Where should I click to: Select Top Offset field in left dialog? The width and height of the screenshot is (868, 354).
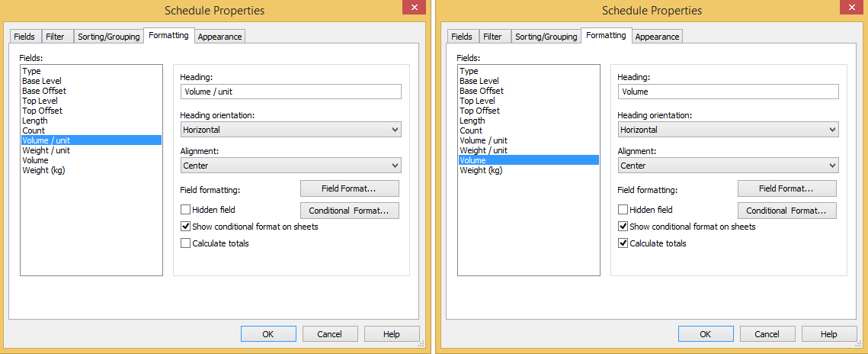91,111
